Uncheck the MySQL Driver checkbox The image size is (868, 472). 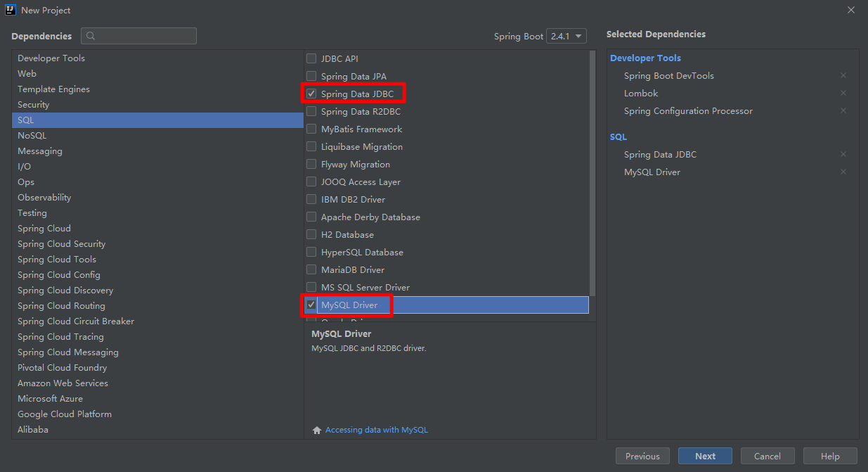pos(311,305)
